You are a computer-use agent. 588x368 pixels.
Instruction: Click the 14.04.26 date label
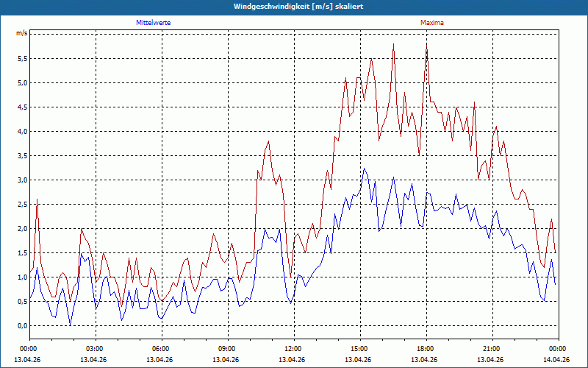[x=556, y=359]
